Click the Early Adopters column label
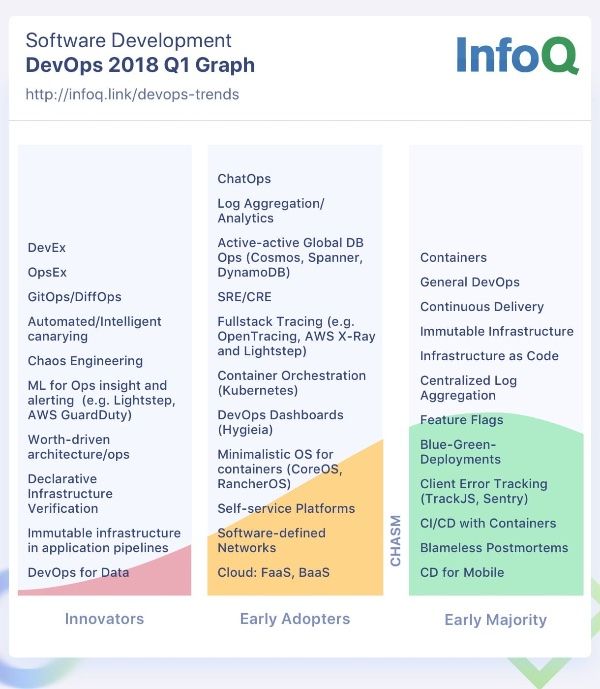This screenshot has height=689, width=600. pyautogui.click(x=295, y=619)
